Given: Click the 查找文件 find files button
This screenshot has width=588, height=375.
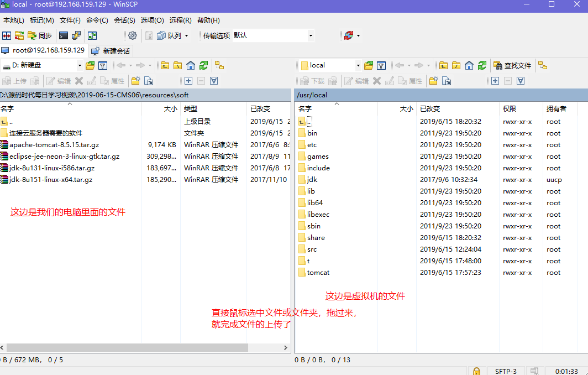Looking at the screenshot, I should [512, 66].
